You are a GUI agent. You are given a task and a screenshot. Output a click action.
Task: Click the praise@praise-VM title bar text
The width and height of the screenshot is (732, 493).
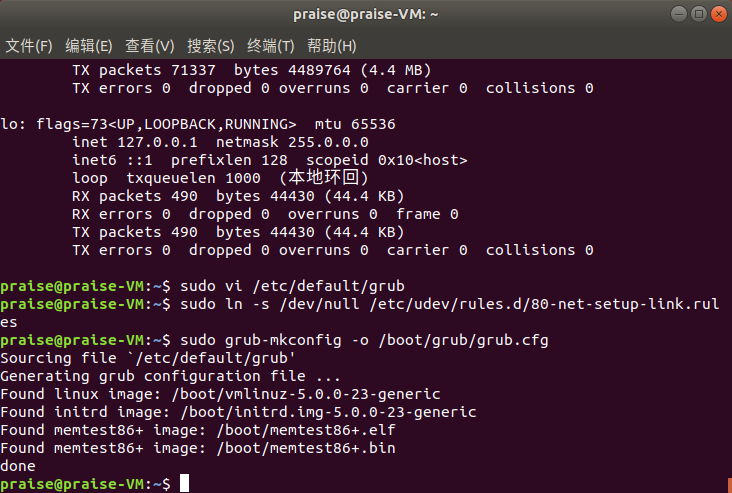(x=366, y=14)
